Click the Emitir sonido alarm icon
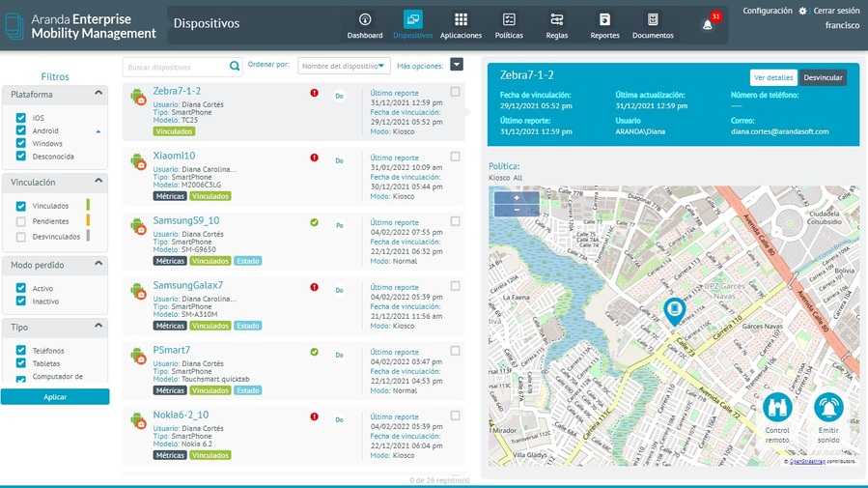Screen dimensions: 868x488 tap(828, 408)
